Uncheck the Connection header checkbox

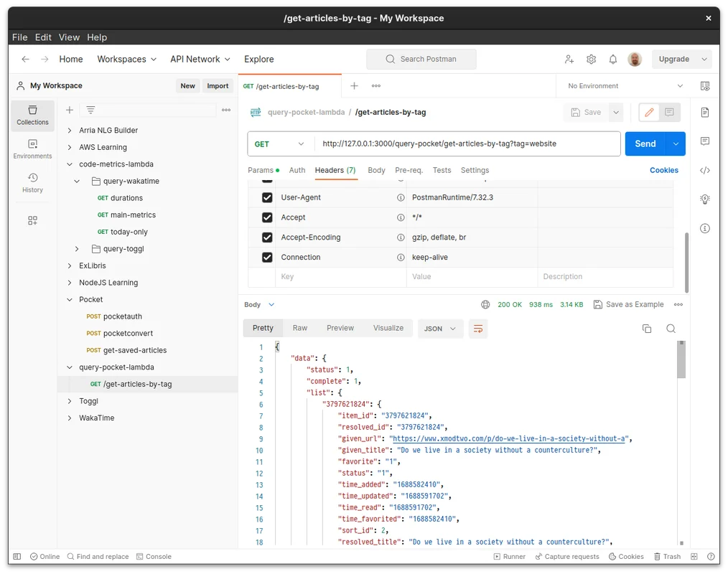[x=267, y=258]
